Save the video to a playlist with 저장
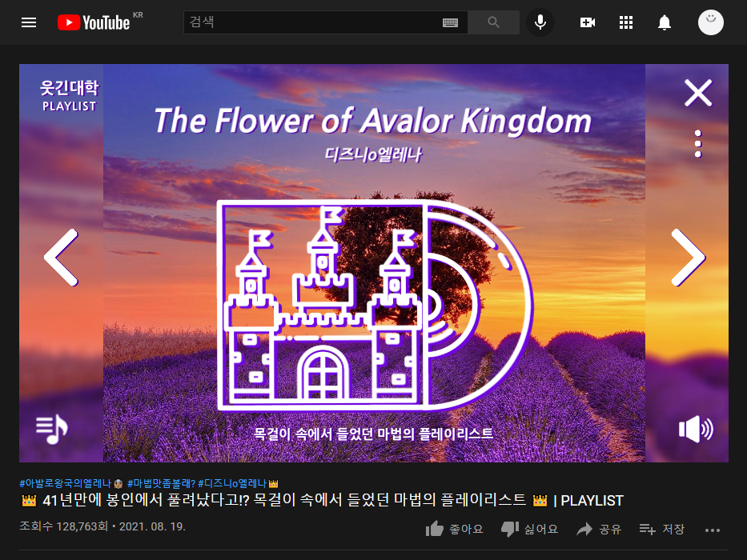 [661, 529]
